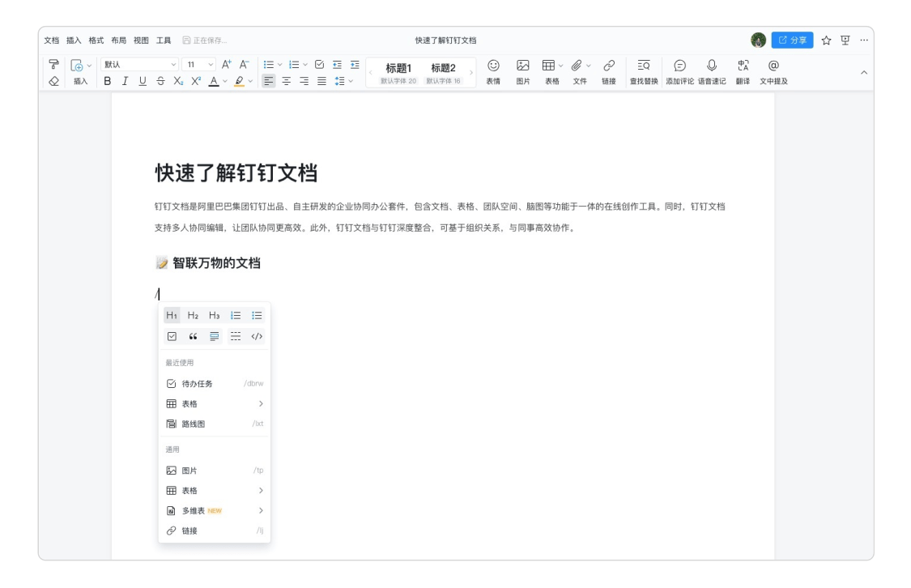
Task: Toggle subscript formatting
Action: click(x=178, y=81)
